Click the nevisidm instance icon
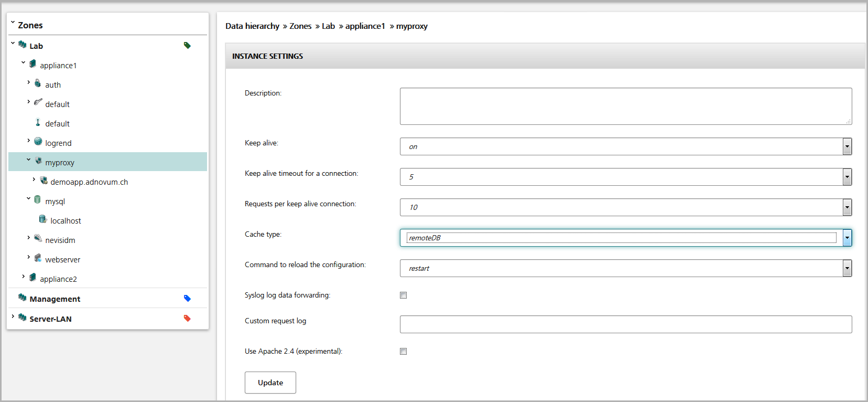Screen dimensions: 868x402 click(38, 238)
